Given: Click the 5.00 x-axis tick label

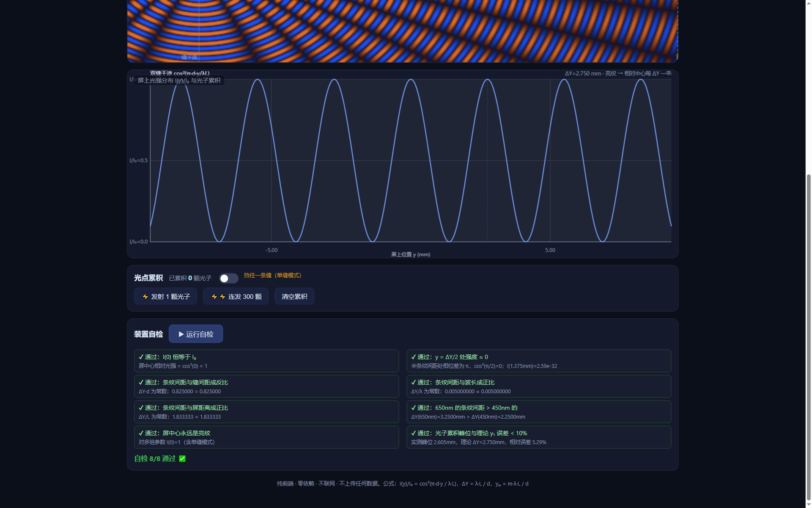Looking at the screenshot, I should pyautogui.click(x=550, y=250).
